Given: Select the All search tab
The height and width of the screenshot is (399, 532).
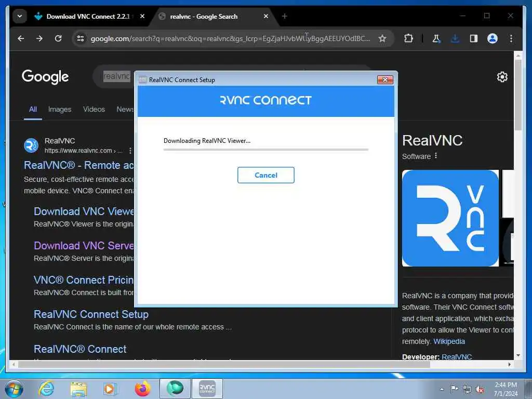Looking at the screenshot, I should (33, 109).
